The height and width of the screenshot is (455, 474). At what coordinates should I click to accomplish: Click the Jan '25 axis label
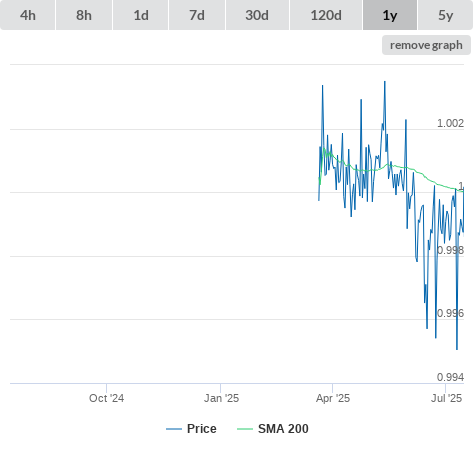coord(221,398)
